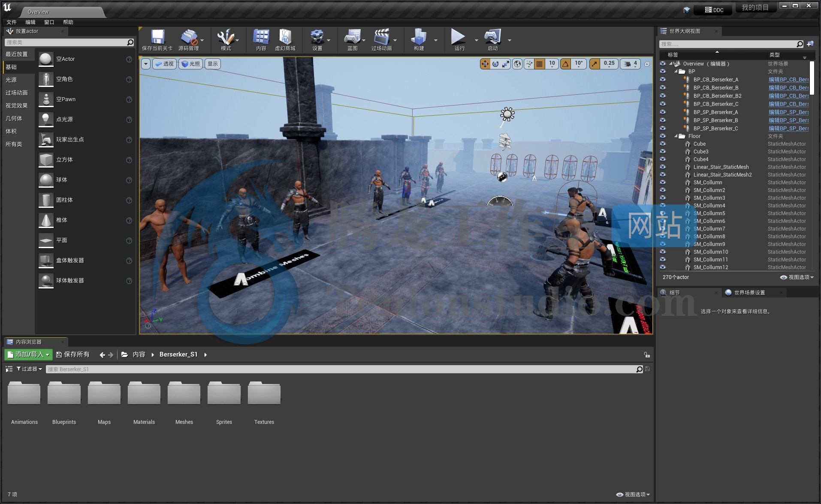
Task: Click the Show (显示) viewport button
Action: (x=213, y=64)
